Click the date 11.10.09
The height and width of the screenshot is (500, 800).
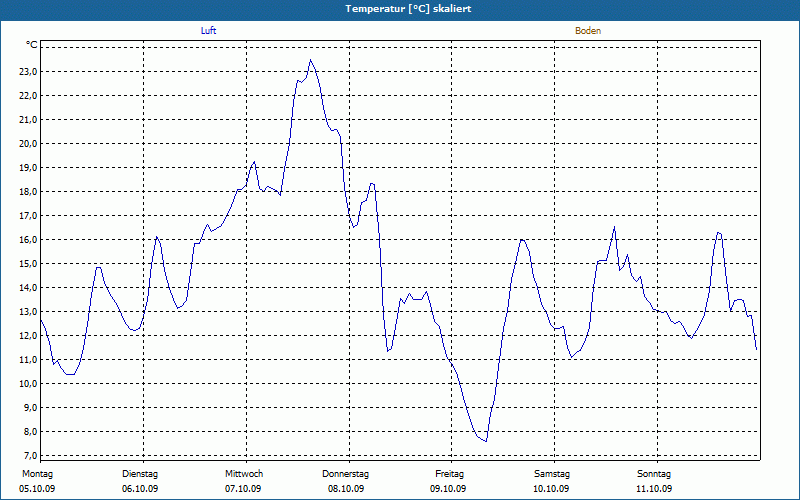[x=654, y=489]
